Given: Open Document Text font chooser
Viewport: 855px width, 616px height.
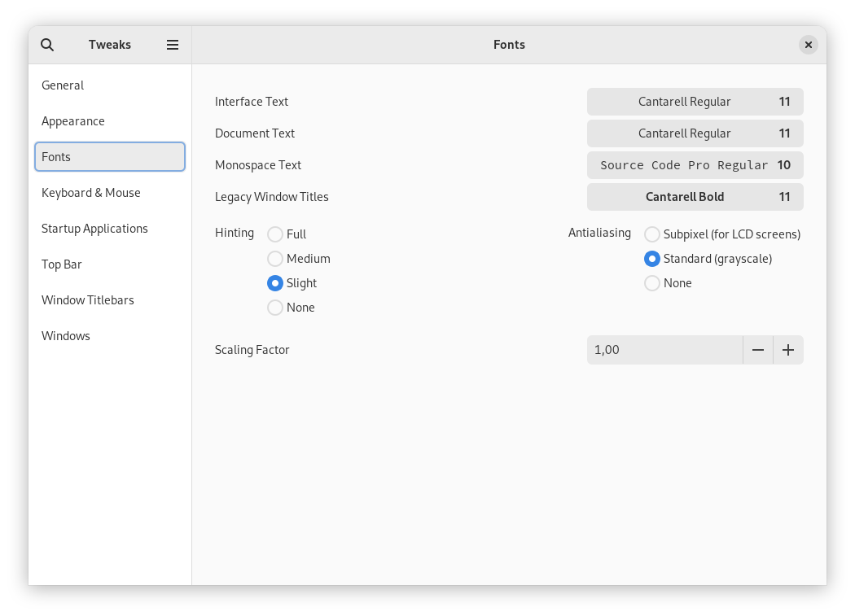Looking at the screenshot, I should [695, 133].
